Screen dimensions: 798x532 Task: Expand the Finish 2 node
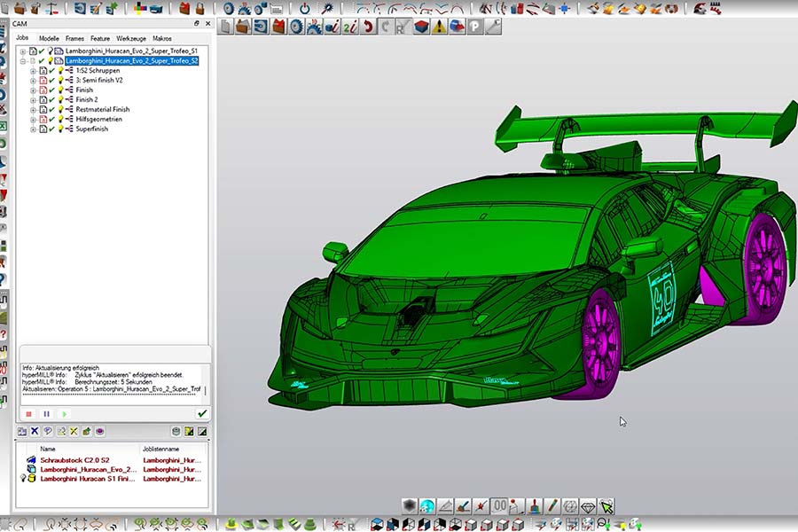[x=33, y=100]
